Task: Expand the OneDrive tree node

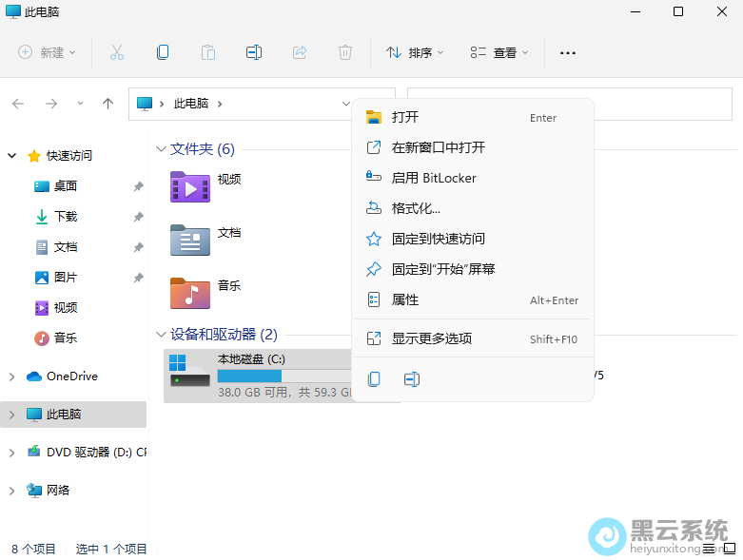Action: (11, 377)
